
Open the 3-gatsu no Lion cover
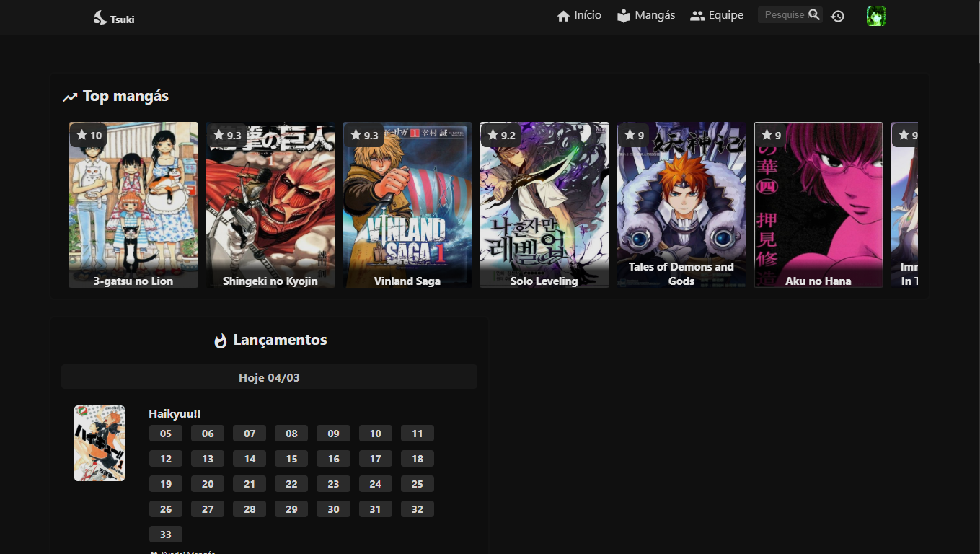(133, 205)
